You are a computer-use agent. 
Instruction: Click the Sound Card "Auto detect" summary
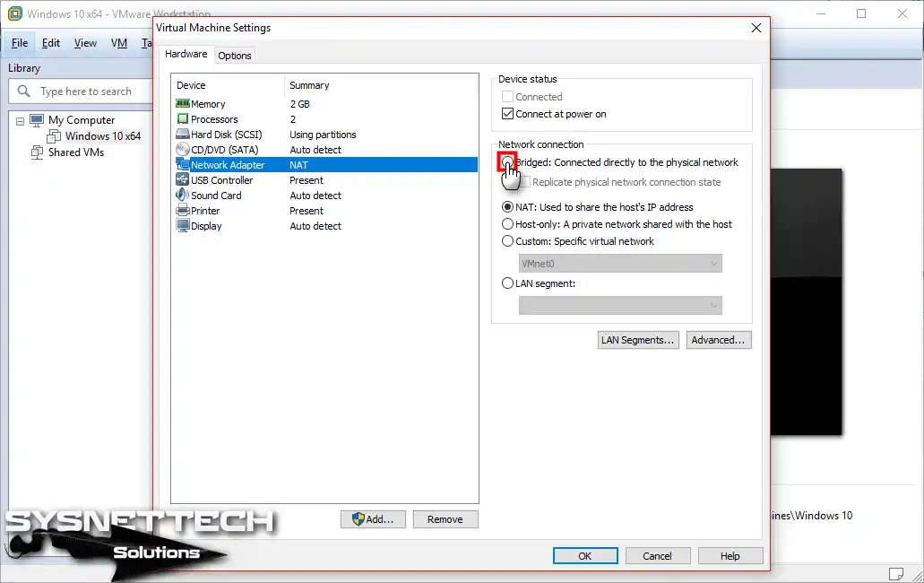coord(315,196)
